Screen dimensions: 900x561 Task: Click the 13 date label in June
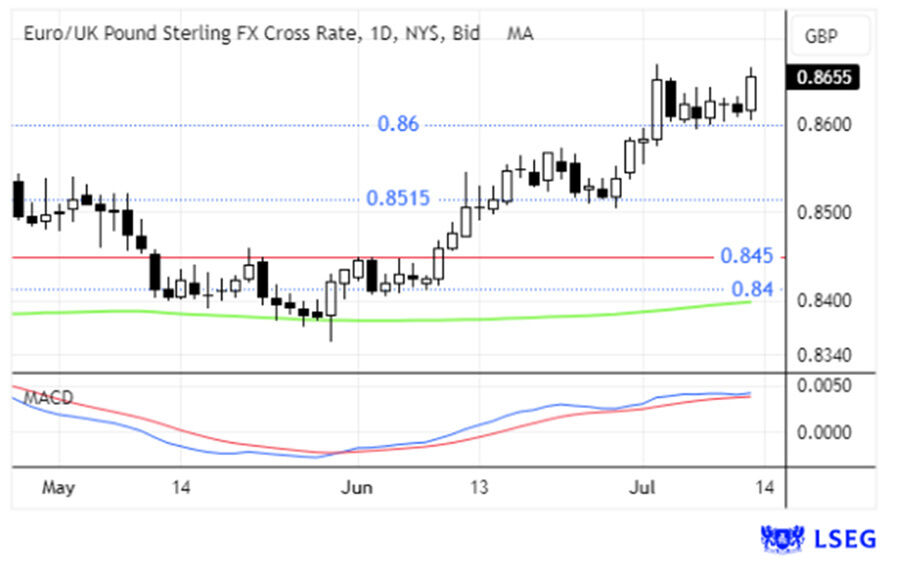coord(479,488)
